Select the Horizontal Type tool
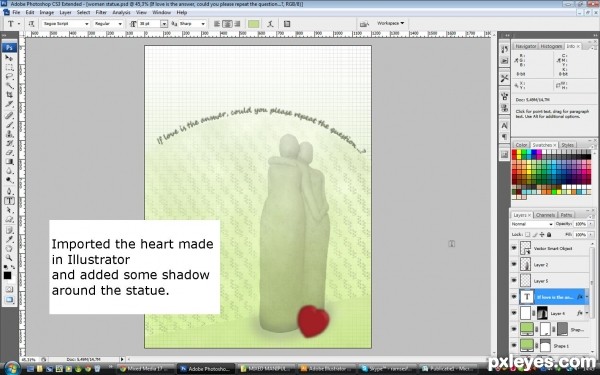Viewport: 600px width, 375px height. point(9,201)
